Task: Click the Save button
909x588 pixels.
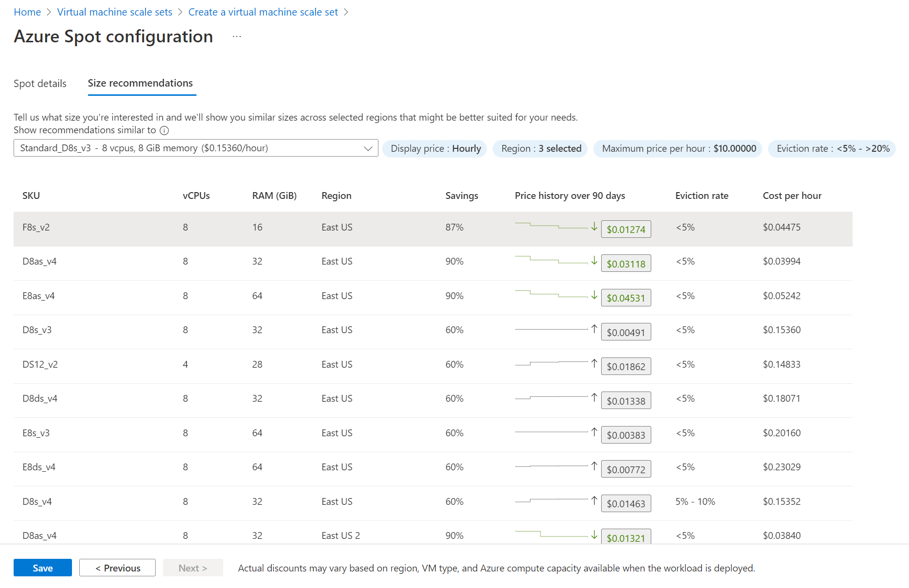Action: (x=43, y=568)
